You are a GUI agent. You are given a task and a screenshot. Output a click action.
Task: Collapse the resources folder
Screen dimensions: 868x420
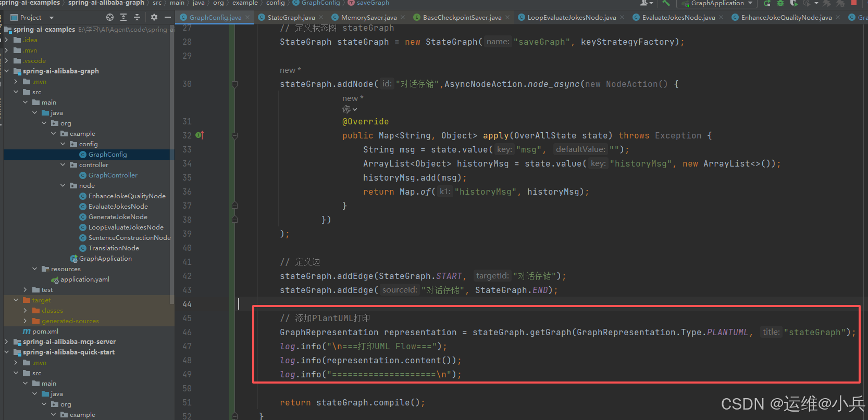[35, 269]
